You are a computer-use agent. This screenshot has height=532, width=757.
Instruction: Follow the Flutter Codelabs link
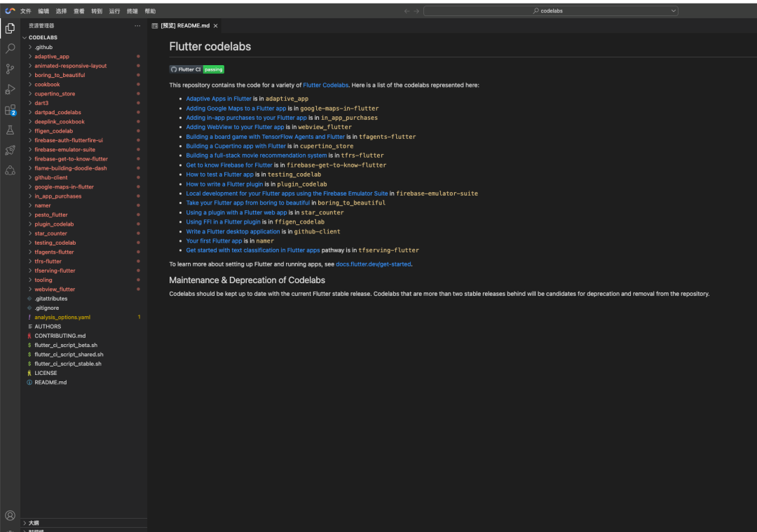point(325,85)
